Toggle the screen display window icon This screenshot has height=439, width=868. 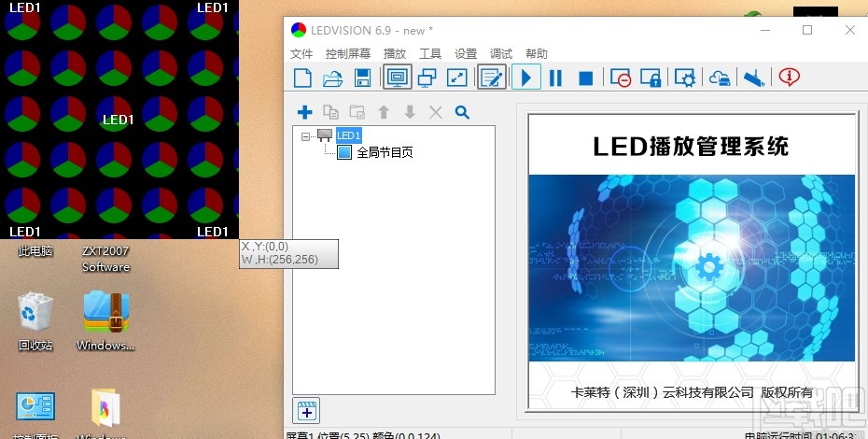[x=397, y=77]
